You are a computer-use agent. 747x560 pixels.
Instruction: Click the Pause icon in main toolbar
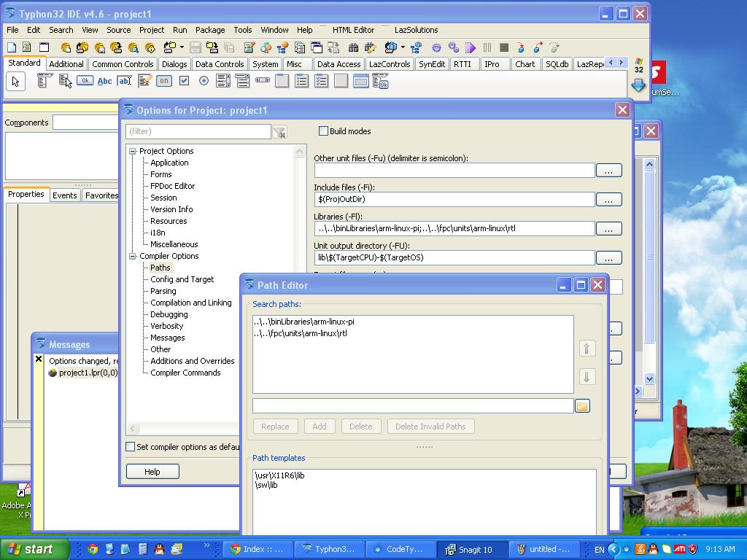point(487,47)
